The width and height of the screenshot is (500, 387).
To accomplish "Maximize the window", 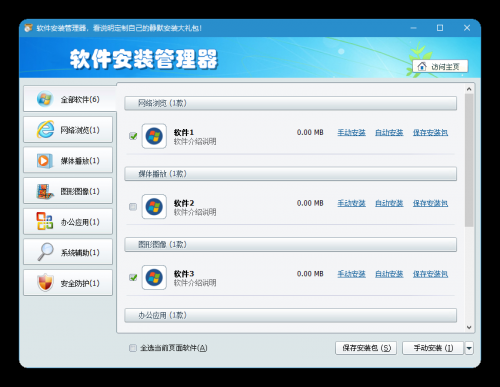I will 440,28.
